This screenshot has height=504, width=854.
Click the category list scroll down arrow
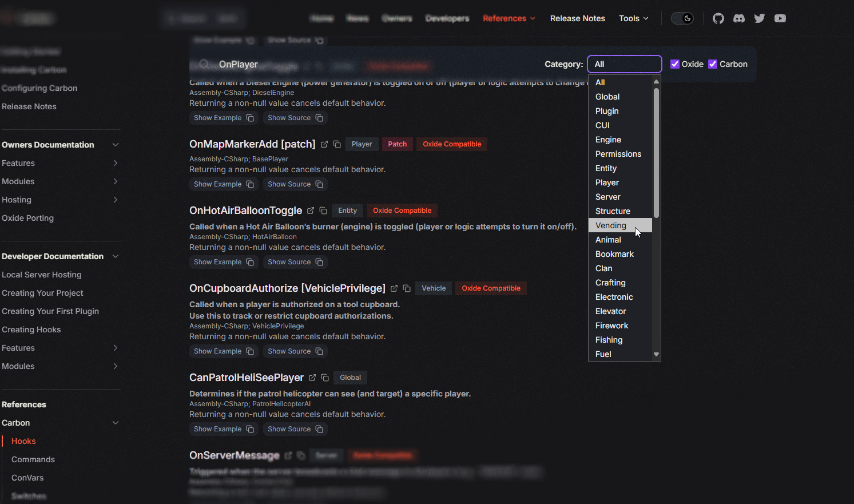[656, 355]
